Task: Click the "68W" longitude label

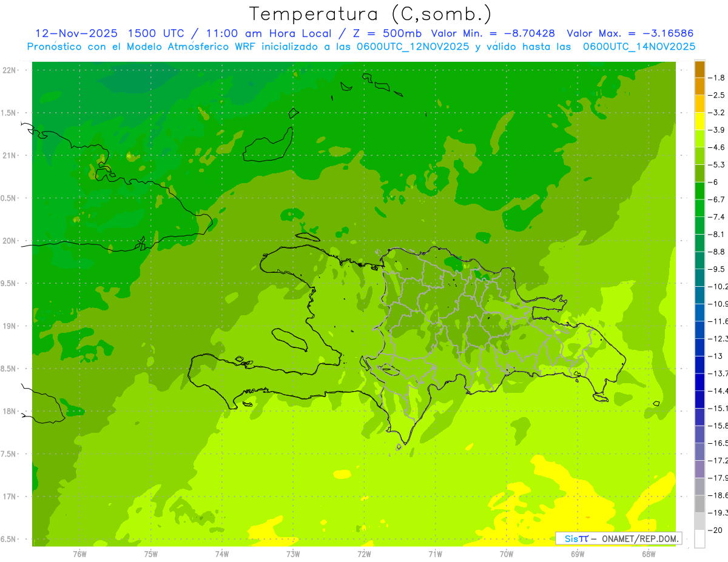Action: pyautogui.click(x=649, y=554)
